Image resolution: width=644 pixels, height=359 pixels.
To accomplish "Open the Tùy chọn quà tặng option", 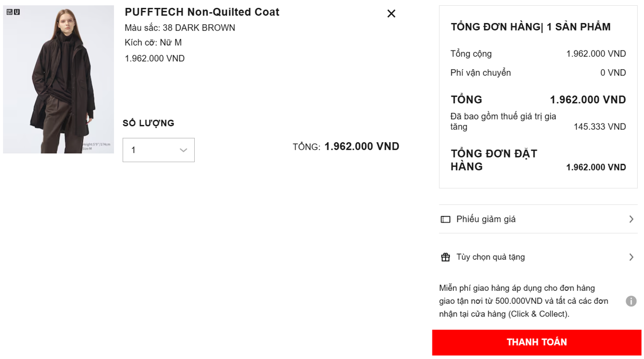I will coord(490,257).
